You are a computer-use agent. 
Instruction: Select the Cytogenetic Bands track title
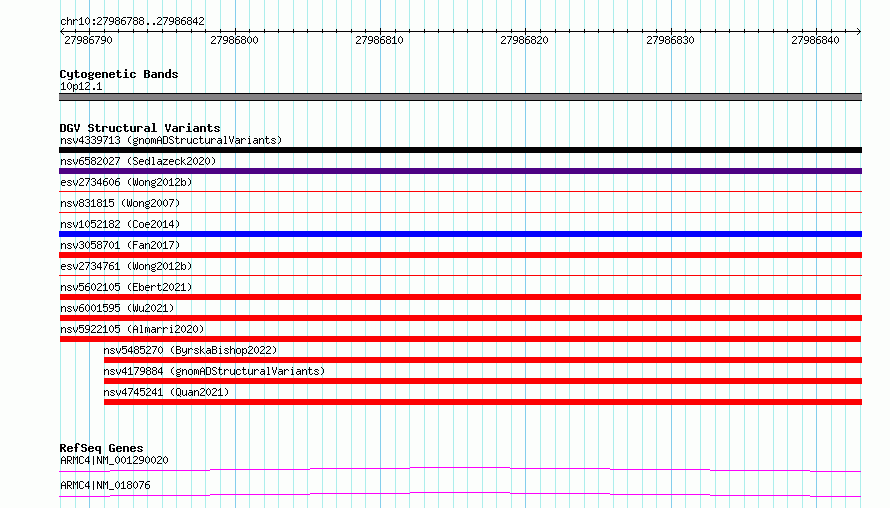coord(119,74)
